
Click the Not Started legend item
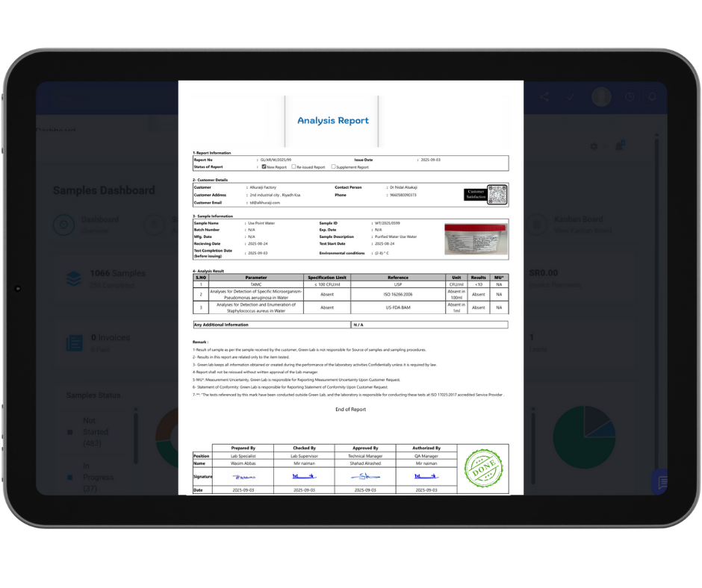tap(95, 432)
